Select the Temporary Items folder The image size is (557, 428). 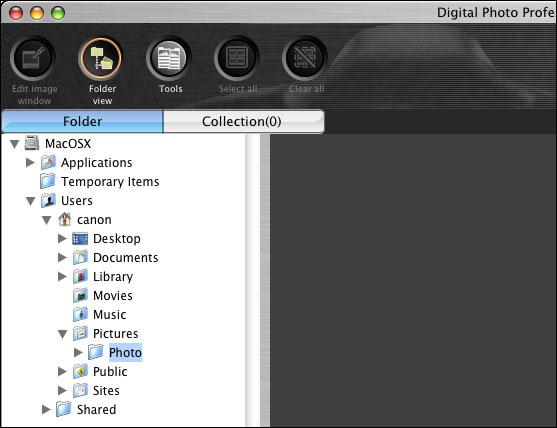[x=99, y=182]
